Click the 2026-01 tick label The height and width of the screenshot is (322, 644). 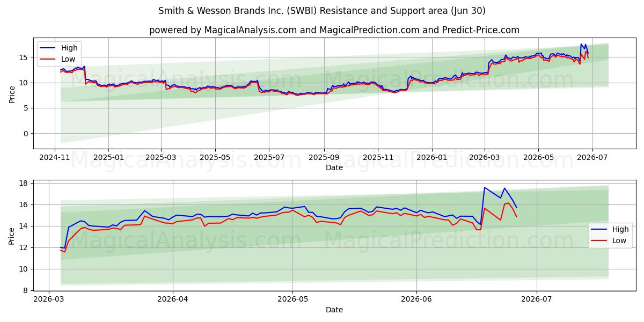[431, 157]
